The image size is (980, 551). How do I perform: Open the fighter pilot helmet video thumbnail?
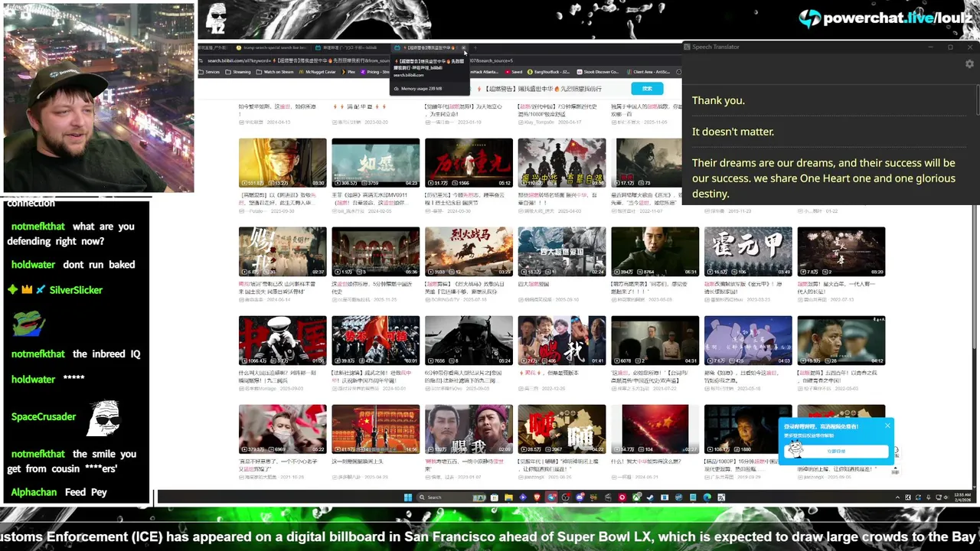point(469,341)
